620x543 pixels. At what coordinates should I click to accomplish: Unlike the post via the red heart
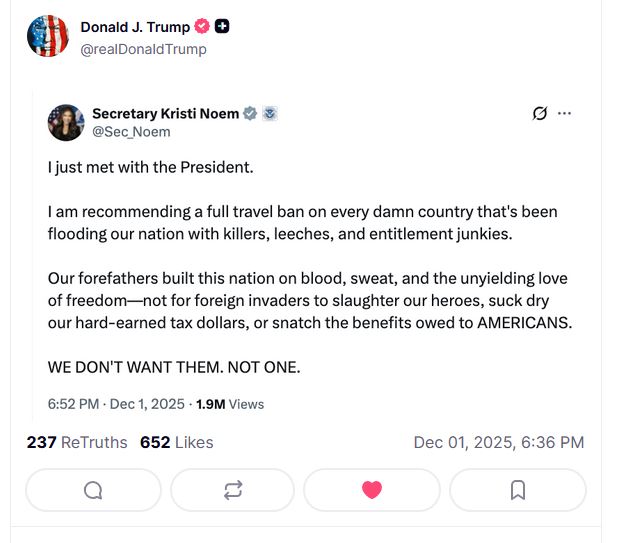coord(371,490)
